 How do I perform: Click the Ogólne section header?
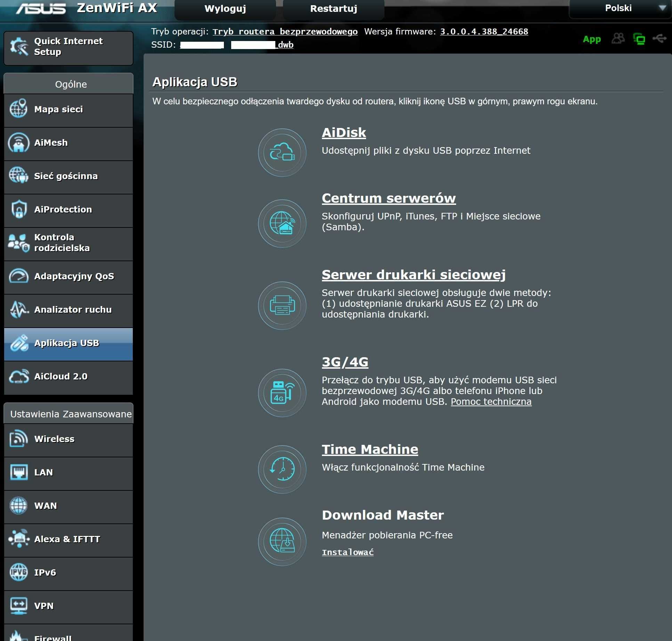[68, 84]
